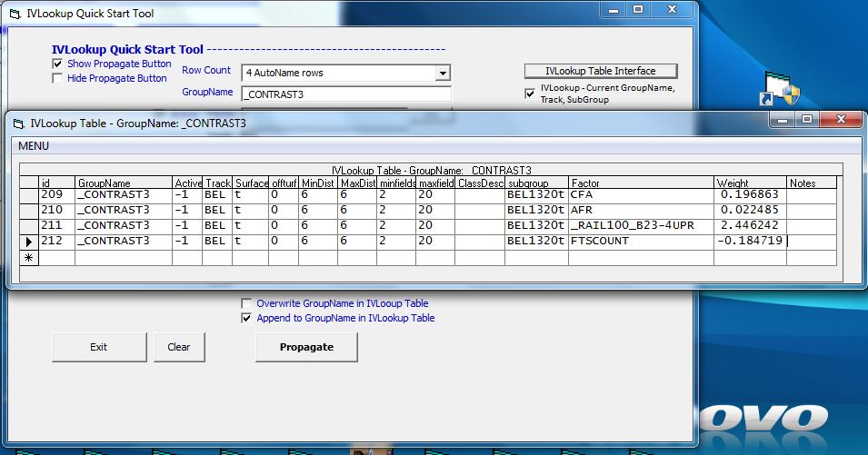Click the maxfield cell 20 in row 211
This screenshot has height=455, width=868.
(435, 226)
